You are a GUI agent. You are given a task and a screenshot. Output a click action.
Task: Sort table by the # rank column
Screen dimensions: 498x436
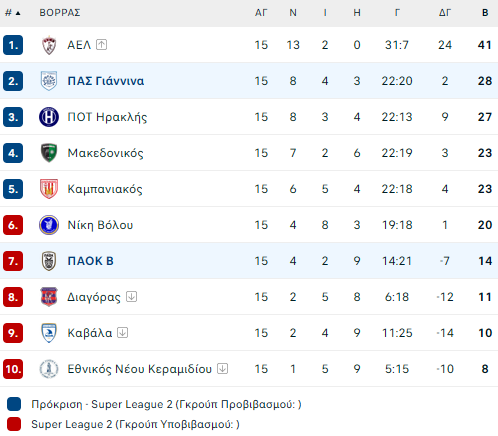pyautogui.click(x=13, y=13)
